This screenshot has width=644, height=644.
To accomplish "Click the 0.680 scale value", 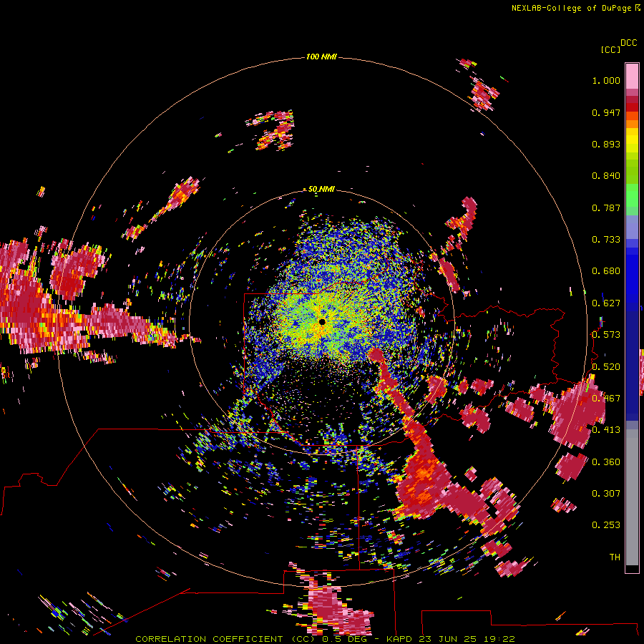I will [x=606, y=271].
